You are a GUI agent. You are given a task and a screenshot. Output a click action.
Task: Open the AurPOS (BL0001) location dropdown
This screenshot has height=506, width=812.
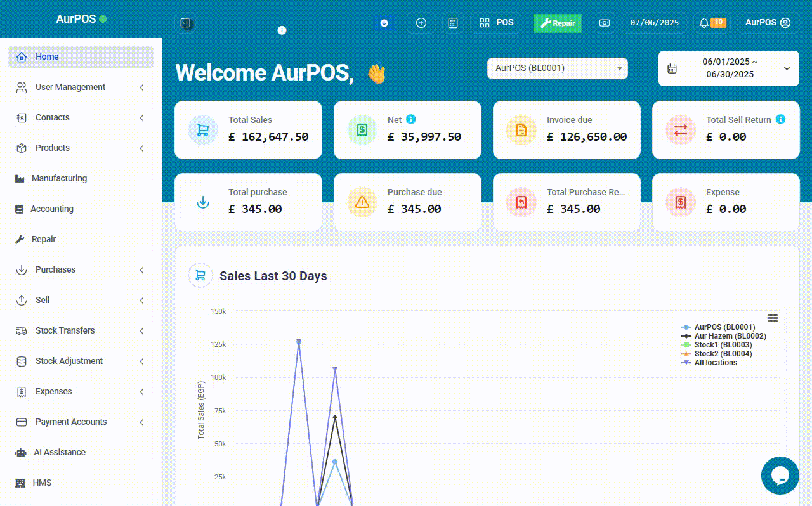pos(558,68)
